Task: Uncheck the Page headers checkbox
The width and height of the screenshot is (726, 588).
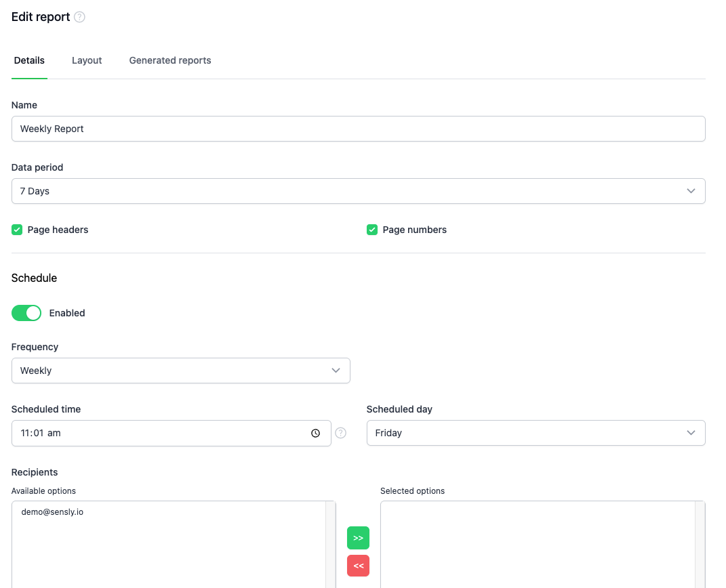Action: (16, 230)
